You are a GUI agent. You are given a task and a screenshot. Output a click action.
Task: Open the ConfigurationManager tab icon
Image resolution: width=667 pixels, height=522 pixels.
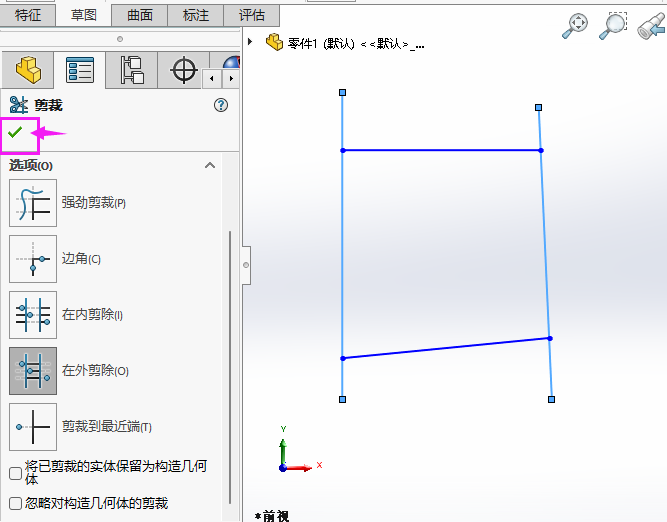[x=131, y=70]
